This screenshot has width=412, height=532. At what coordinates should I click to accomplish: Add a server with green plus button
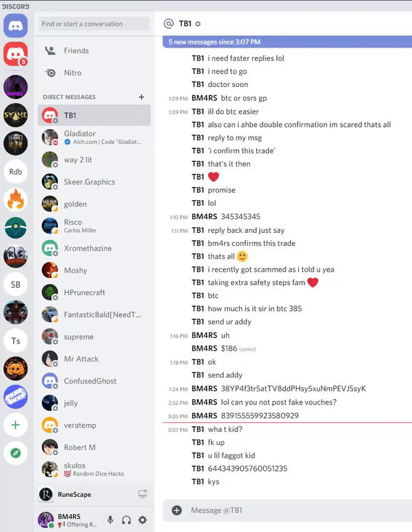(15, 425)
